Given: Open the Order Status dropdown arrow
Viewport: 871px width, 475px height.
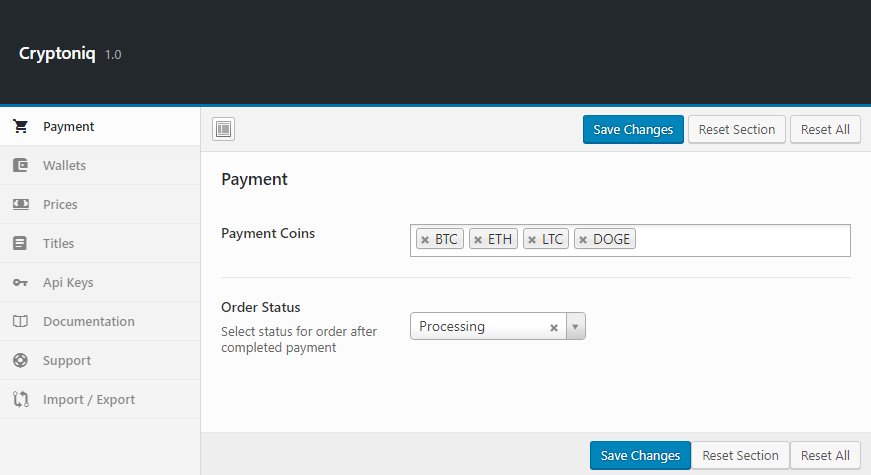Looking at the screenshot, I should 575,327.
